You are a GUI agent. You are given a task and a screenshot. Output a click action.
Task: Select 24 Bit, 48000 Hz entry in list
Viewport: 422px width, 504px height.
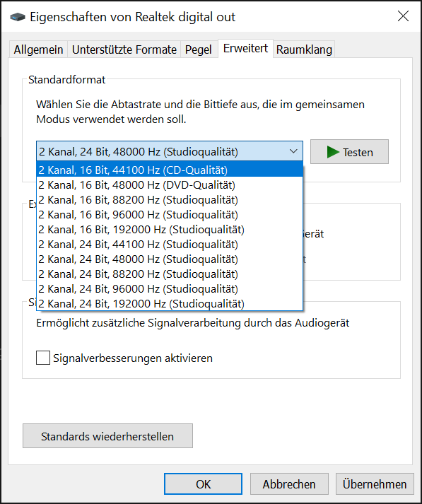click(x=170, y=259)
